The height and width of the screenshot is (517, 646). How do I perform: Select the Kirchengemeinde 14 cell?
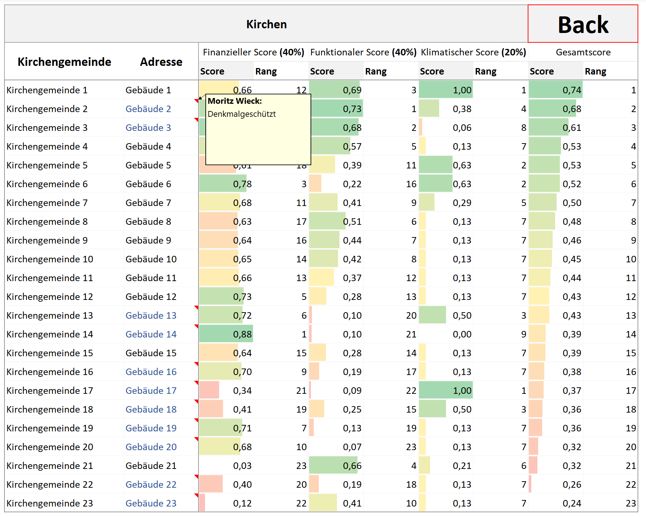coord(49,335)
